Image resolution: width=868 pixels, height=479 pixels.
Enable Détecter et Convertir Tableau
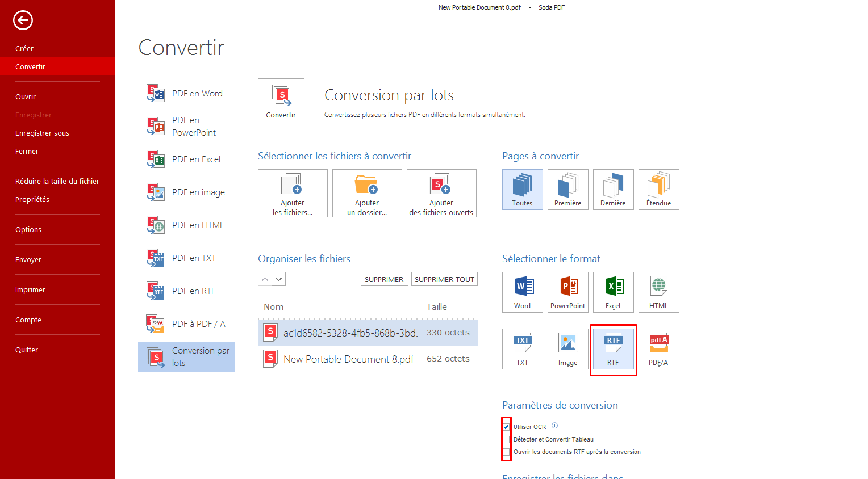click(506, 439)
